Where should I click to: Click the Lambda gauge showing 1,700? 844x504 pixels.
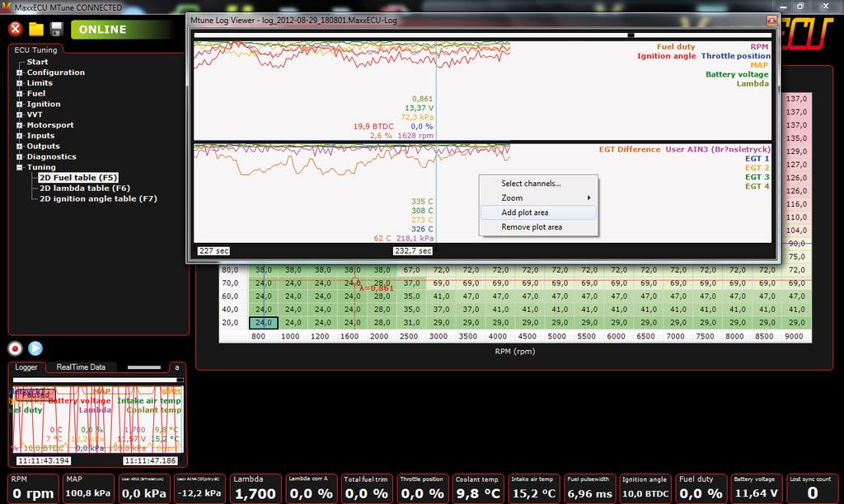[256, 488]
